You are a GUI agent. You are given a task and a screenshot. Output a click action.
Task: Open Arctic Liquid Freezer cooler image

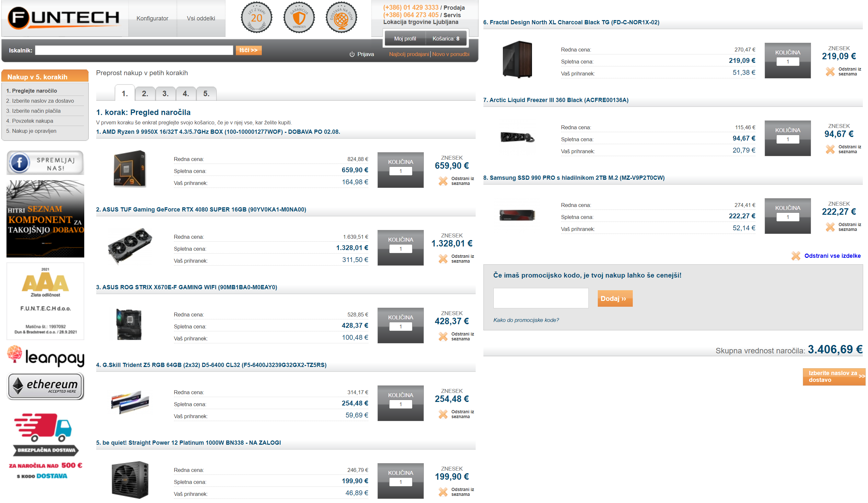tap(517, 137)
